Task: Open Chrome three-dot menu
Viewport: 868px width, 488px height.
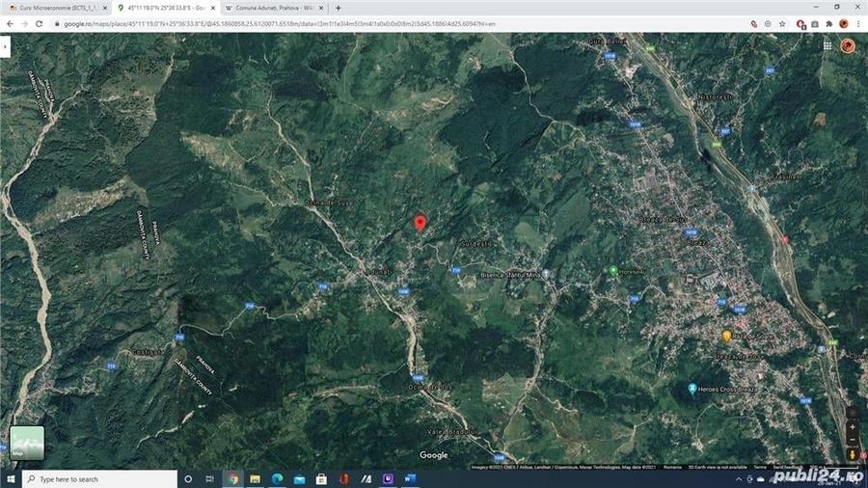Action: click(x=858, y=24)
